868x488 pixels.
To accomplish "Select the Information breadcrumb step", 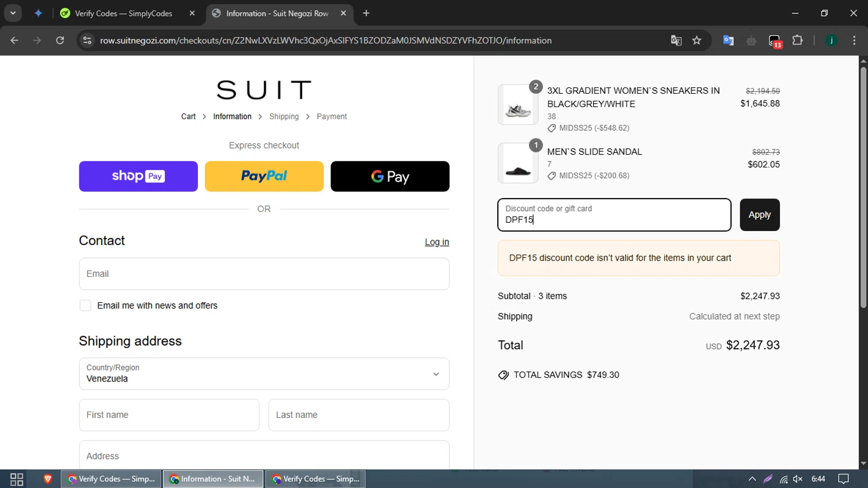I will pos(232,116).
